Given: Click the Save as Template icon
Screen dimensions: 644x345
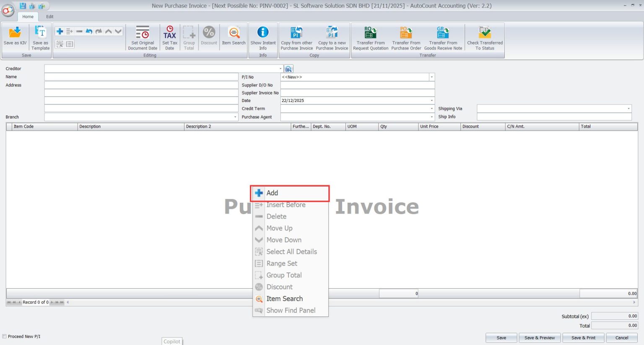Looking at the screenshot, I should pyautogui.click(x=40, y=37).
